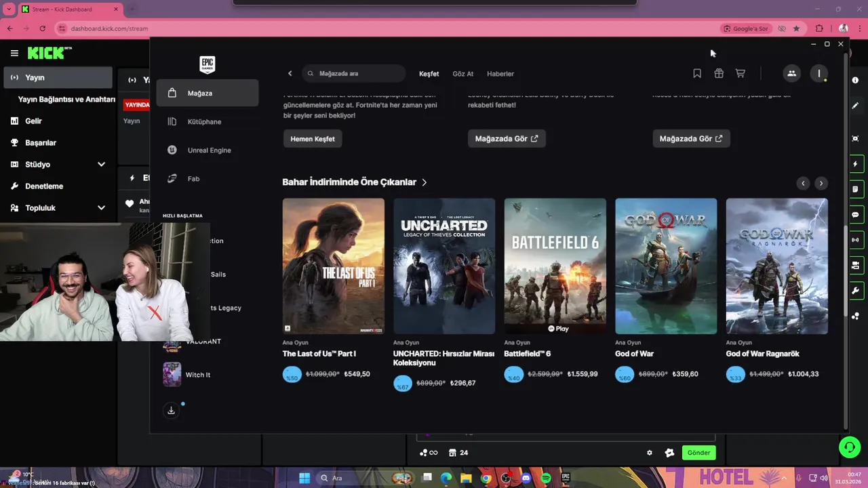The height and width of the screenshot is (488, 868).
Task: Click Hemen Keşfet button
Action: (313, 138)
